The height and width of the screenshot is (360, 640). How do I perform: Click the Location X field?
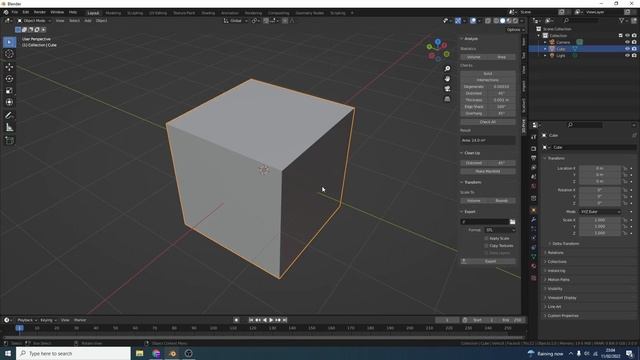(x=600, y=168)
